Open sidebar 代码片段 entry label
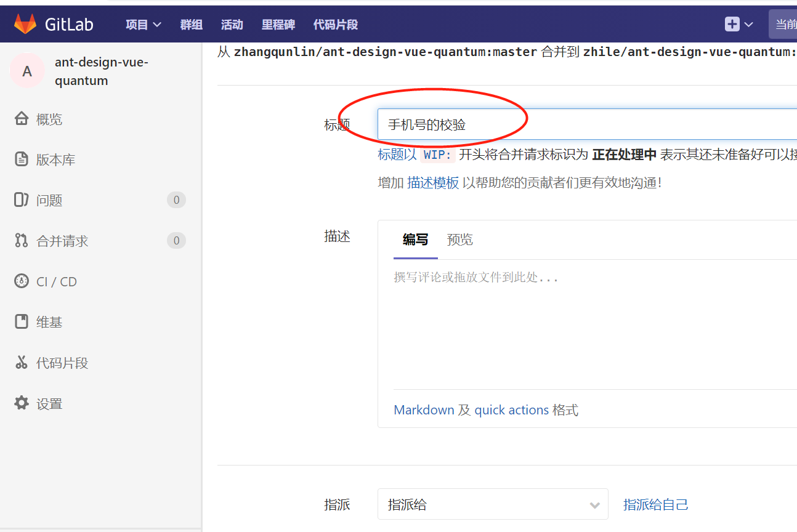797x532 pixels. tap(62, 363)
